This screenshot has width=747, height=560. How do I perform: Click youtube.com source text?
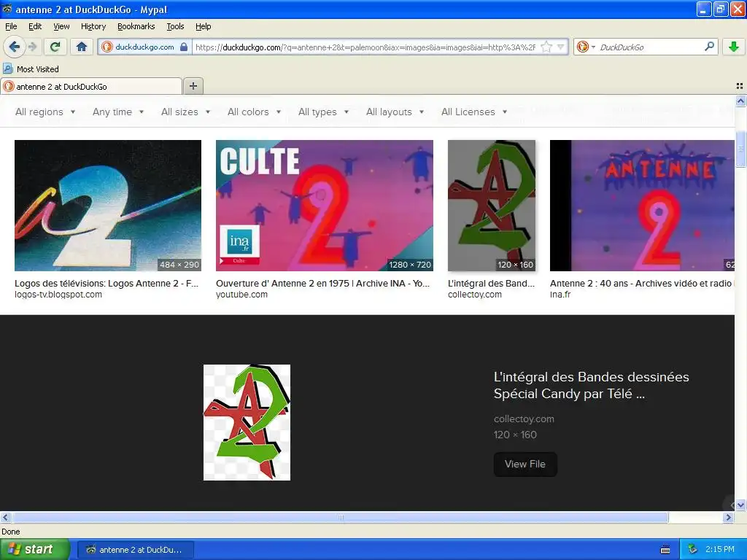[x=241, y=295]
